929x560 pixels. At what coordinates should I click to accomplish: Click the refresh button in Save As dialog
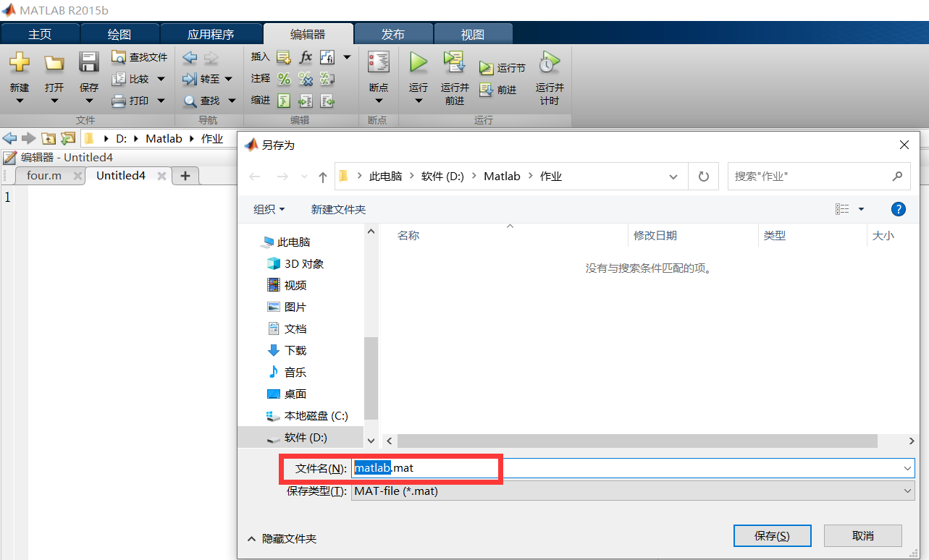click(x=703, y=177)
